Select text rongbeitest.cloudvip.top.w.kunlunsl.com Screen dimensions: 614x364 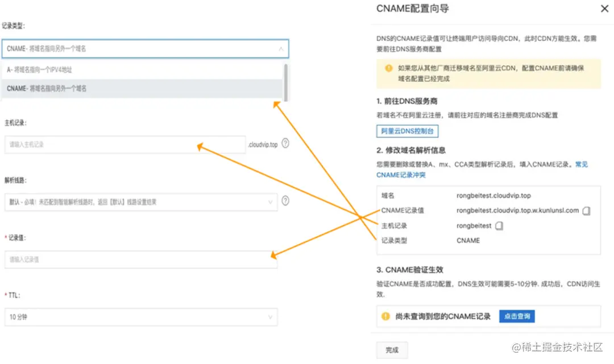click(x=517, y=210)
